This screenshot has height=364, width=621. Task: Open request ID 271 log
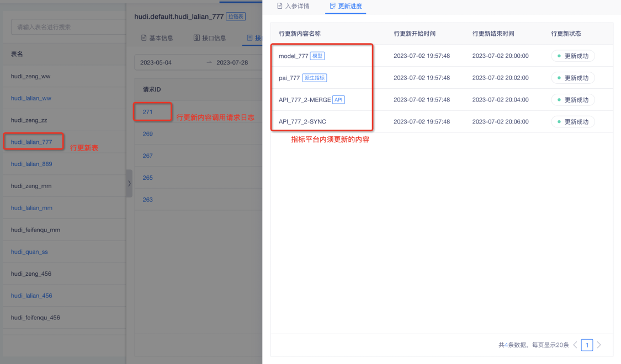pyautogui.click(x=148, y=112)
